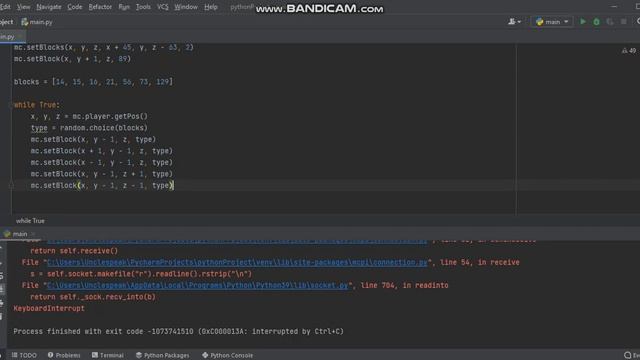The width and height of the screenshot is (640, 360).
Task: Open the Help menu
Action: point(211,7)
